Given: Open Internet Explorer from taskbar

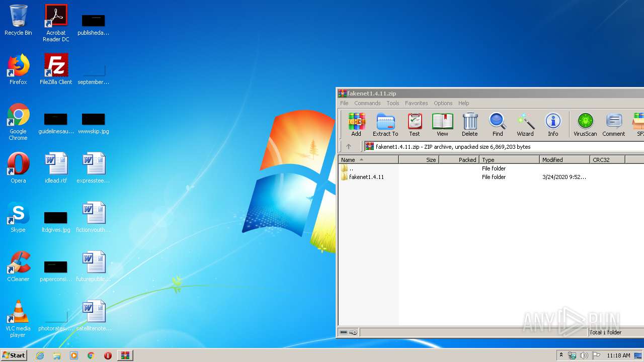Looking at the screenshot, I should coord(40,355).
